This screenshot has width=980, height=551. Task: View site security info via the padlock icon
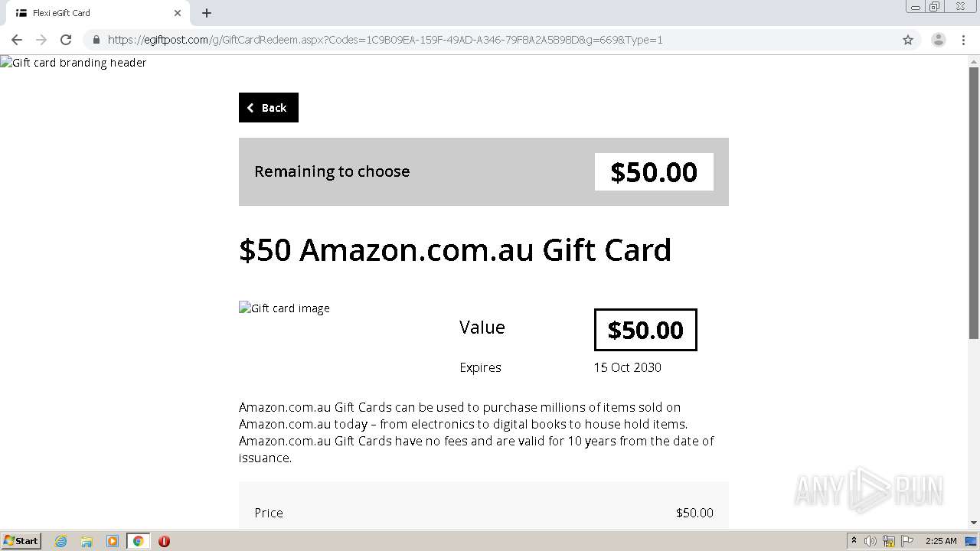point(96,40)
